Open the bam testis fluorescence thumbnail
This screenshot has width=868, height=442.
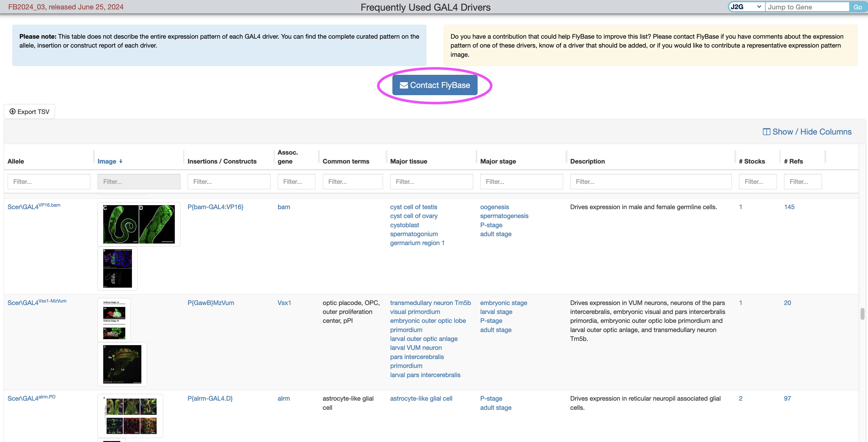pyautogui.click(x=139, y=224)
